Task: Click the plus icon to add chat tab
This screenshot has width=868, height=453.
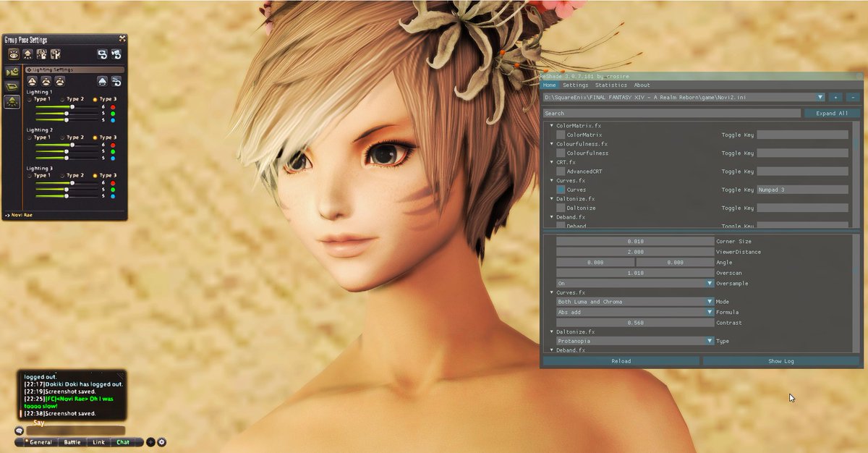Action: (x=150, y=442)
